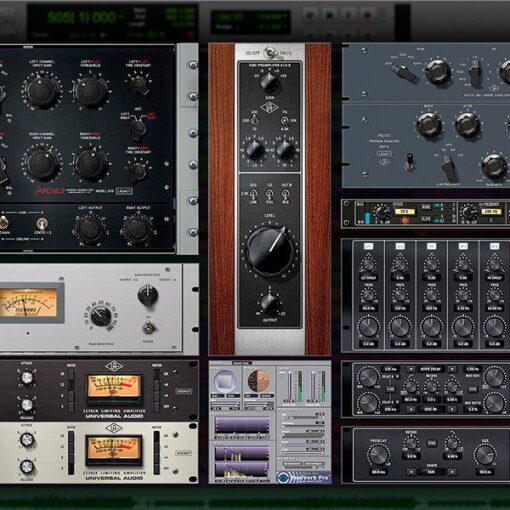
Task: Adjust the reverb Size knob
Action: 485,455
